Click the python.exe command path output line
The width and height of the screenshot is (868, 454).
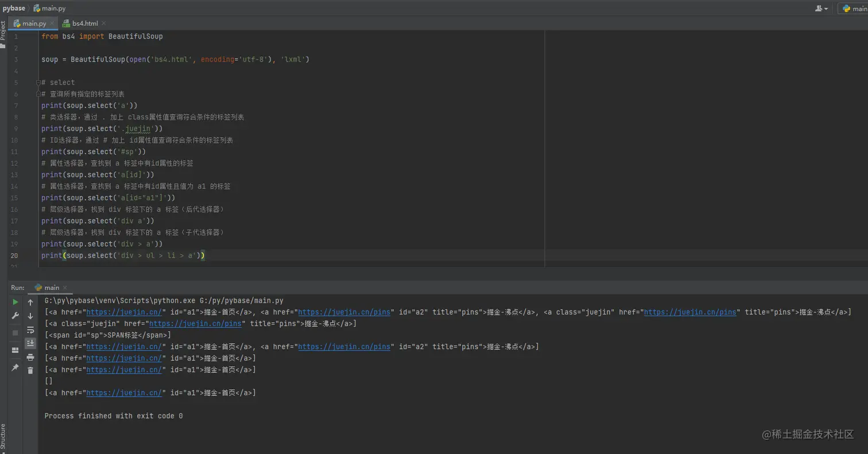tap(164, 301)
